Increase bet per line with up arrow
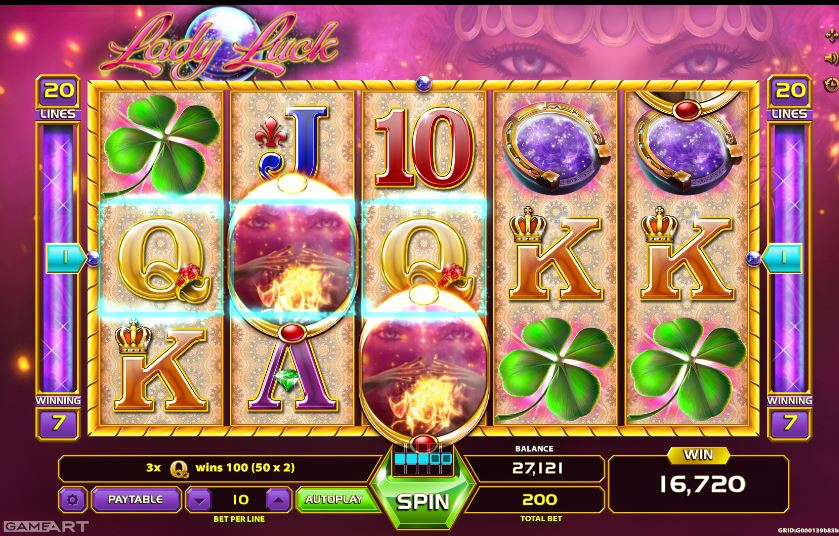The image size is (839, 536). point(278,500)
